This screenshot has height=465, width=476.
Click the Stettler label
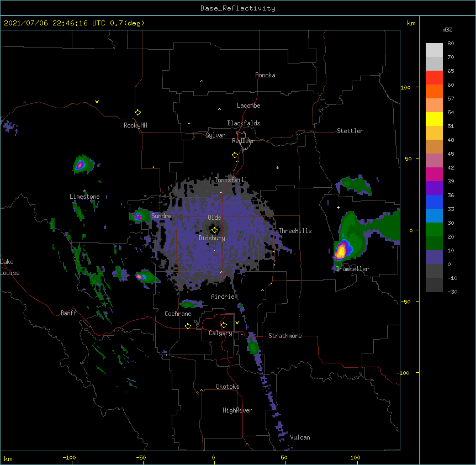point(350,131)
